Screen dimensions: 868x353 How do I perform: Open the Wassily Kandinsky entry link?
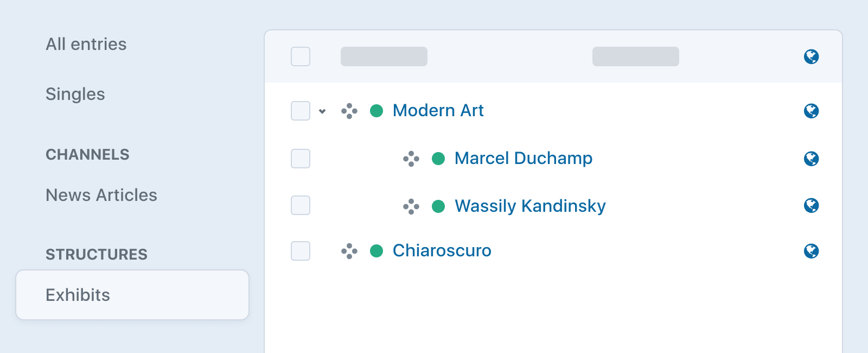530,206
